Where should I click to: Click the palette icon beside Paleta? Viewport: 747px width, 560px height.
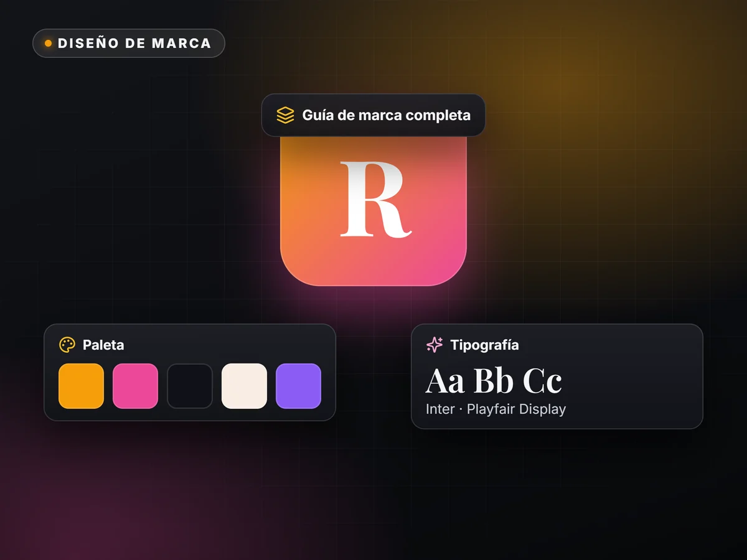click(67, 345)
